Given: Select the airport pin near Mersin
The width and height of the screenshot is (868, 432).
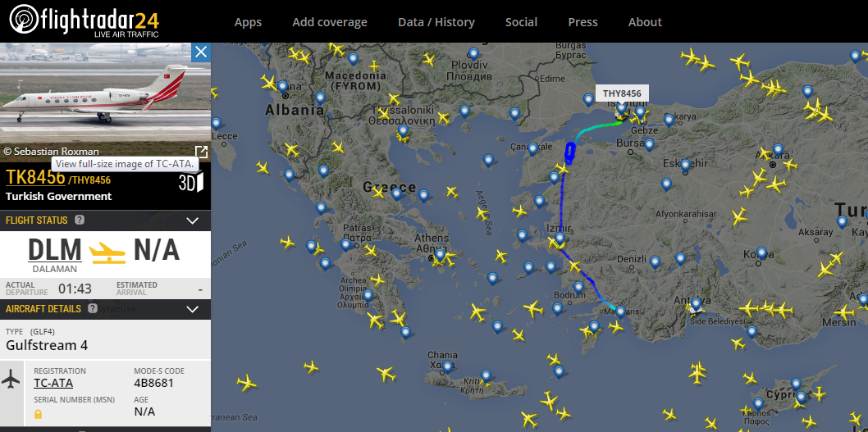Looking at the screenshot, I should [x=862, y=300].
